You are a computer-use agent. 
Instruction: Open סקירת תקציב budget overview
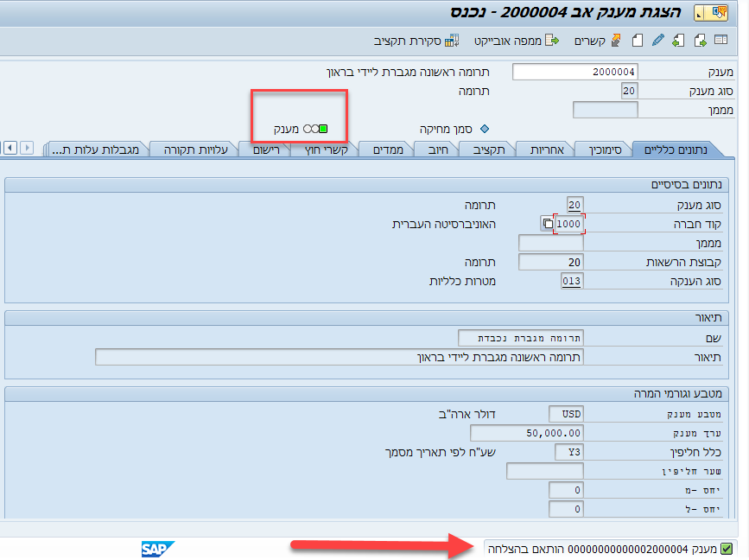point(416,41)
